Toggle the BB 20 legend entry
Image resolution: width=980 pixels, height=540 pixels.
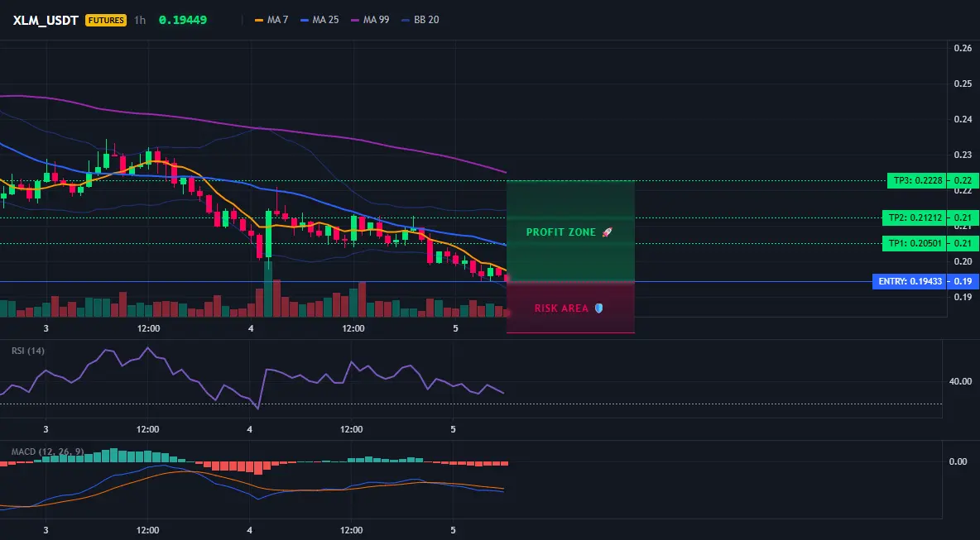(420, 20)
